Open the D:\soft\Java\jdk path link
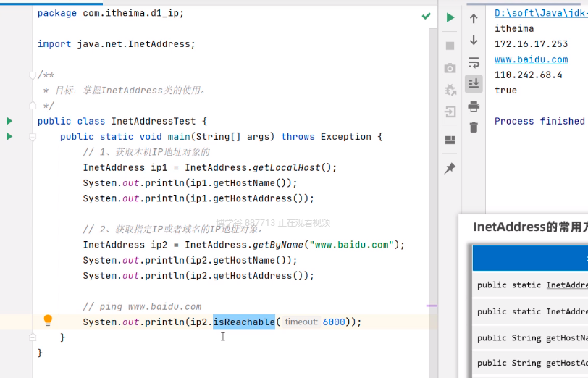This screenshot has height=378, width=588. coord(541,13)
